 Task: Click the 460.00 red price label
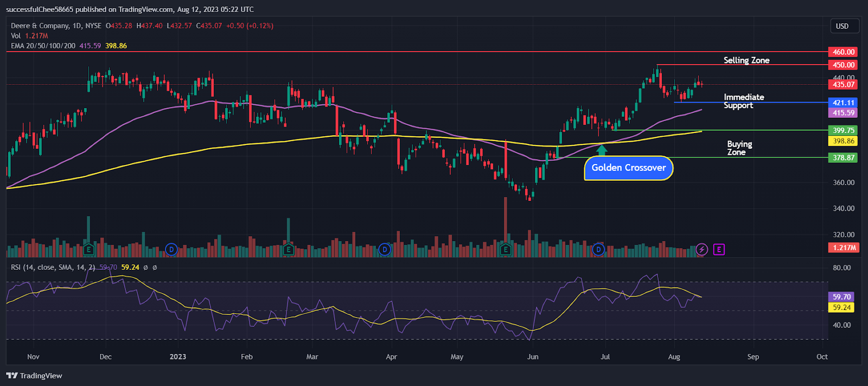(x=844, y=52)
